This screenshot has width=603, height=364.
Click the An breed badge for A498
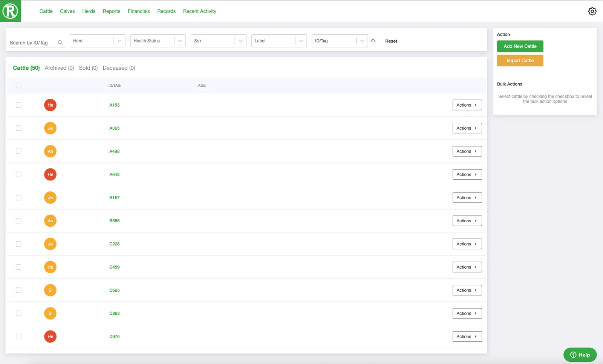[x=50, y=151]
